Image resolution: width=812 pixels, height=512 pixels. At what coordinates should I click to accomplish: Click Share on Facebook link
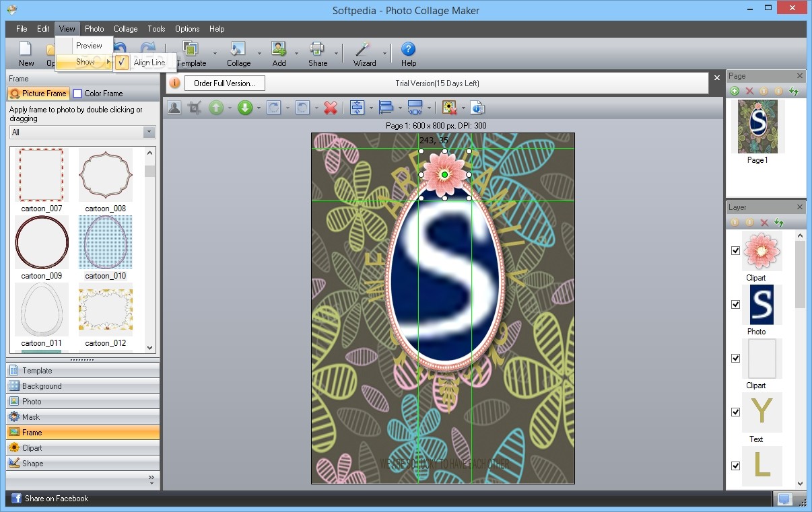(x=57, y=499)
